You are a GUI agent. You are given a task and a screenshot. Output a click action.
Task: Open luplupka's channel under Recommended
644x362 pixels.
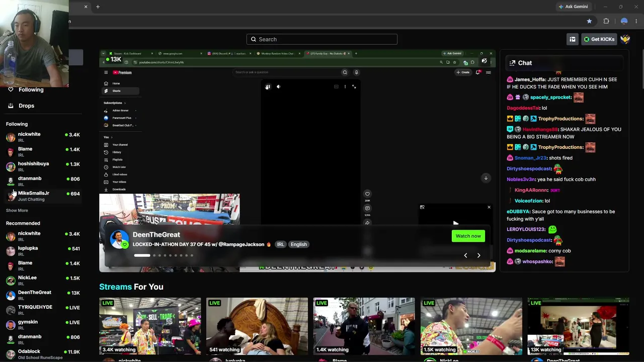43,250
